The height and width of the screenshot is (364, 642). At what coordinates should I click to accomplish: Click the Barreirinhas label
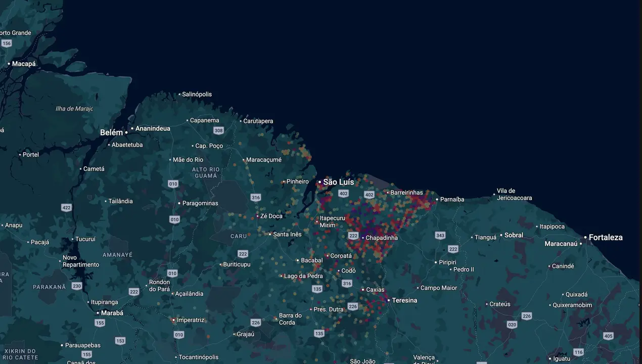[407, 193]
